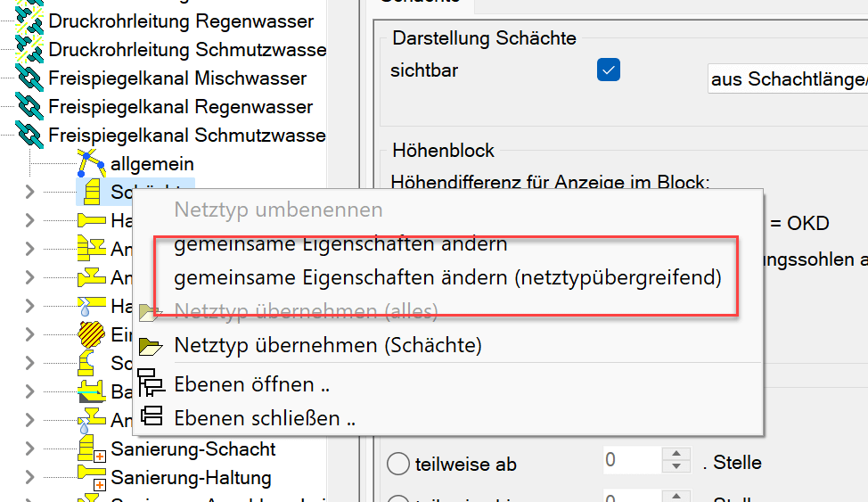
Task: Select the 'teilweise ab' radio button
Action: tap(398, 464)
